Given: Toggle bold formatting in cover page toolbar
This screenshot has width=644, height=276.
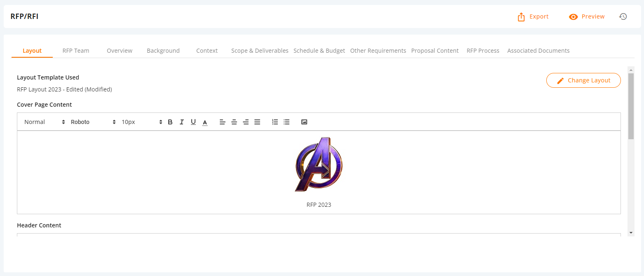Looking at the screenshot, I should 170,122.
